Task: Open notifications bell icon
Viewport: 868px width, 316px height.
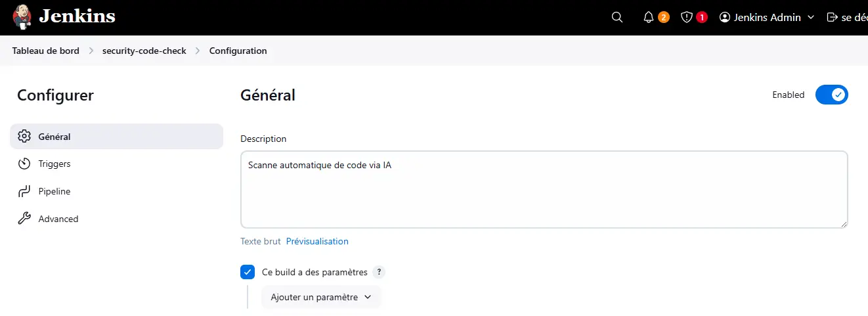Action: pos(649,17)
